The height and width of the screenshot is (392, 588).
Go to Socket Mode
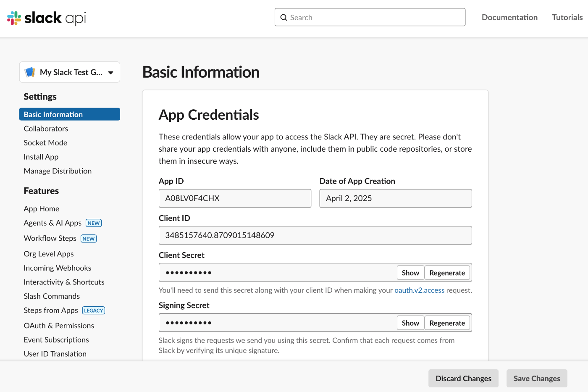(x=45, y=143)
